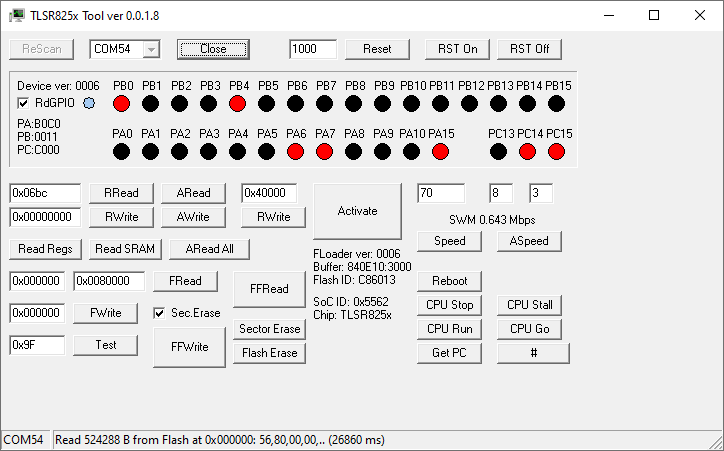The height and width of the screenshot is (451, 724).
Task: Click the PA6 red indicator circle
Action: pos(296,151)
